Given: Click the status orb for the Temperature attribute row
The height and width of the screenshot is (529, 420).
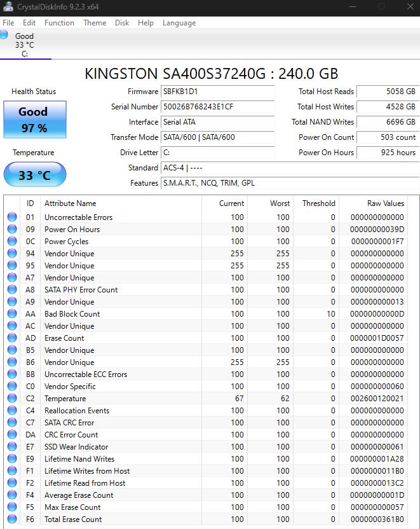Looking at the screenshot, I should click(x=12, y=399).
